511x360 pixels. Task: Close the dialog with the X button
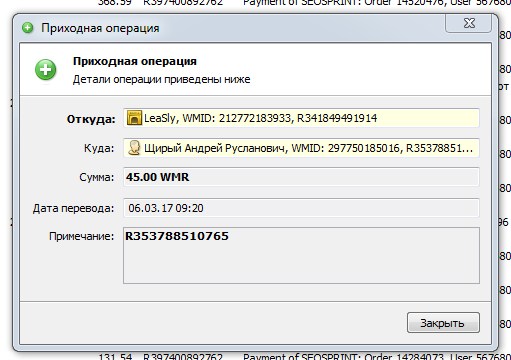(x=468, y=23)
